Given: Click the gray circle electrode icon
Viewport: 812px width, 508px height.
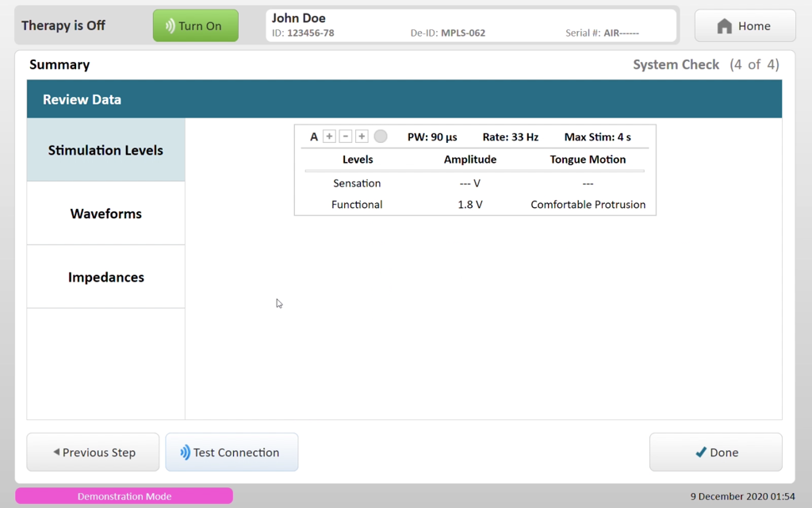Looking at the screenshot, I should [381, 137].
